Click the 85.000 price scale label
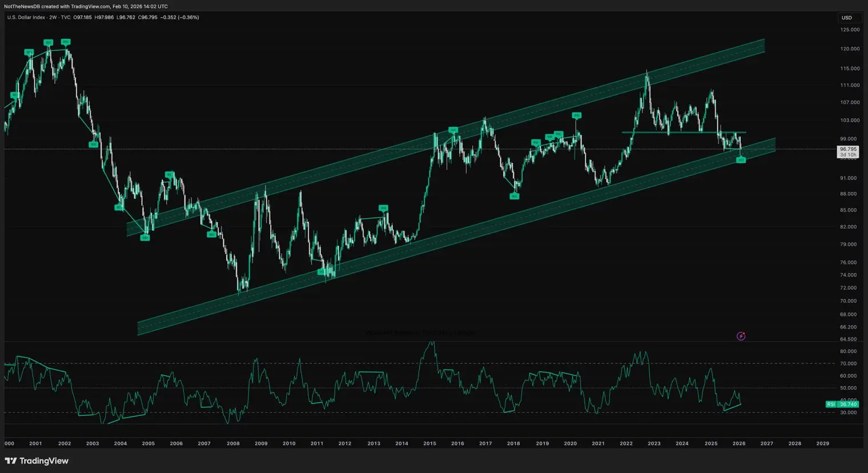Viewport: 868px width, 473px height. tap(849, 210)
